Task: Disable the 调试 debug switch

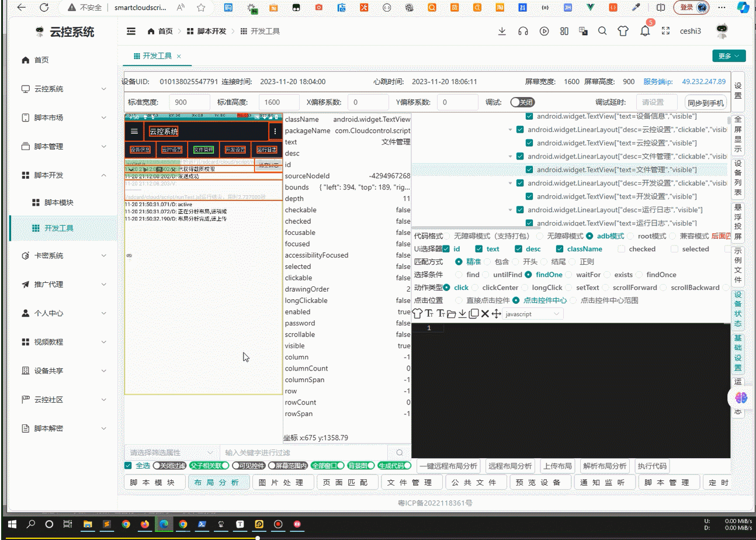Action: (x=522, y=102)
